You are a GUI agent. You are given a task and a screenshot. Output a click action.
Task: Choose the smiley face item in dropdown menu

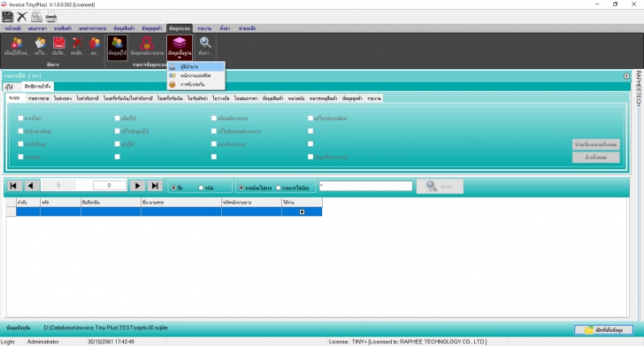[195, 84]
